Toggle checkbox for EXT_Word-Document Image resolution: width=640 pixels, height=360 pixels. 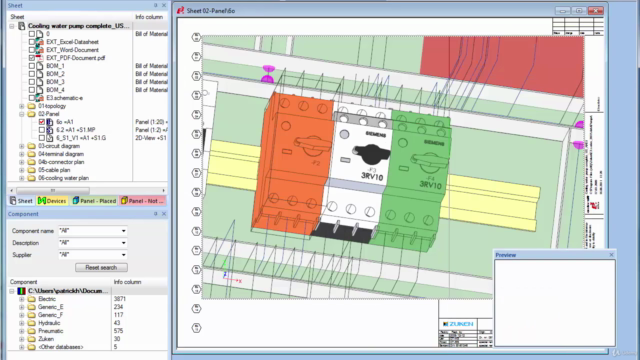31,50
